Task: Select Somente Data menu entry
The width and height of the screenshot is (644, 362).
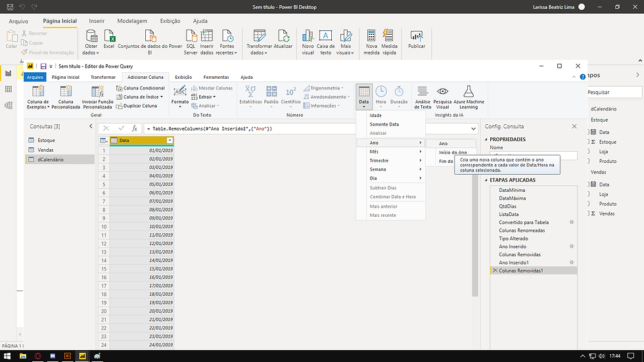Action: (x=390, y=124)
